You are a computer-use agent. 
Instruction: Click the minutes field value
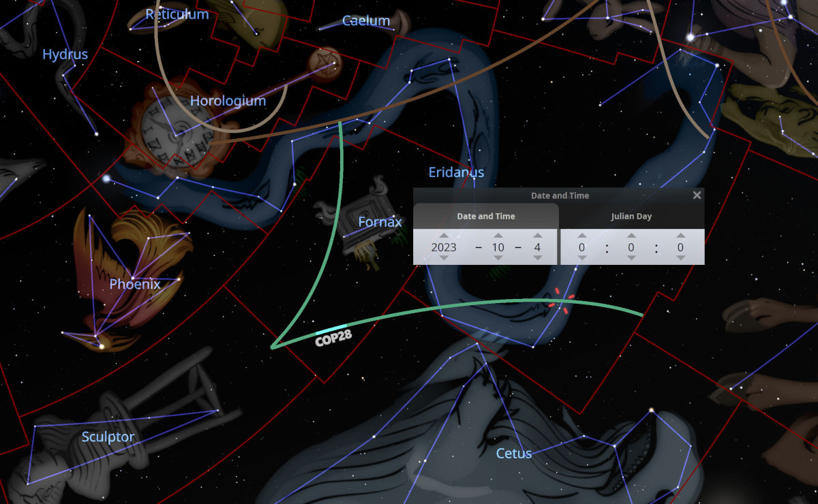[631, 247]
